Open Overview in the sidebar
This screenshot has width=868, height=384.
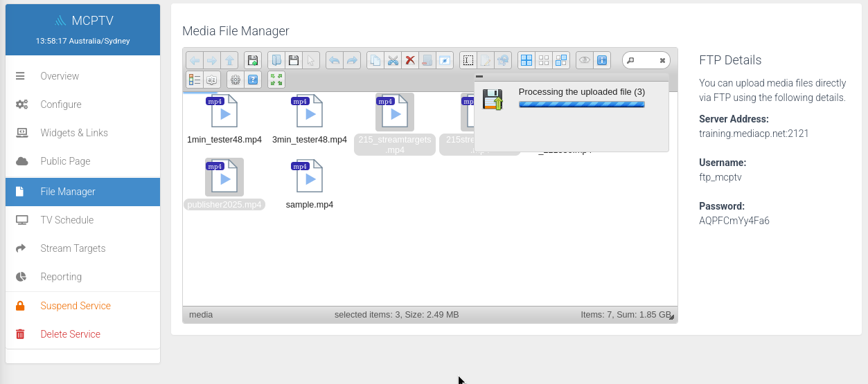[x=82, y=76]
